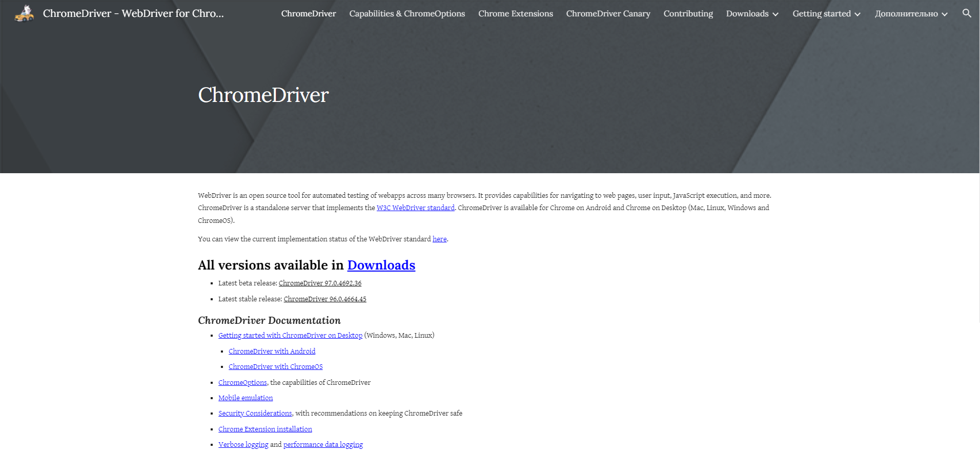
Task: Expand the Downloads menu chevron
Action: coord(775,14)
